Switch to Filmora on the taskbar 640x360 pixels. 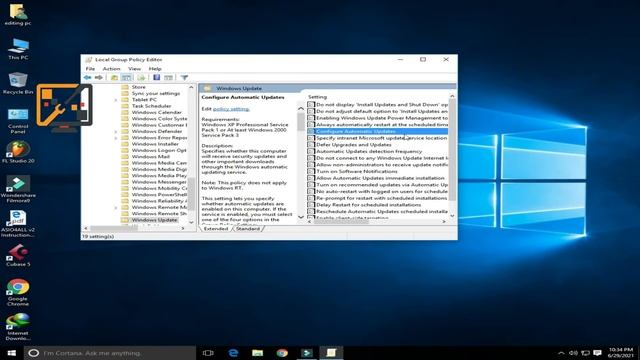click(x=307, y=353)
